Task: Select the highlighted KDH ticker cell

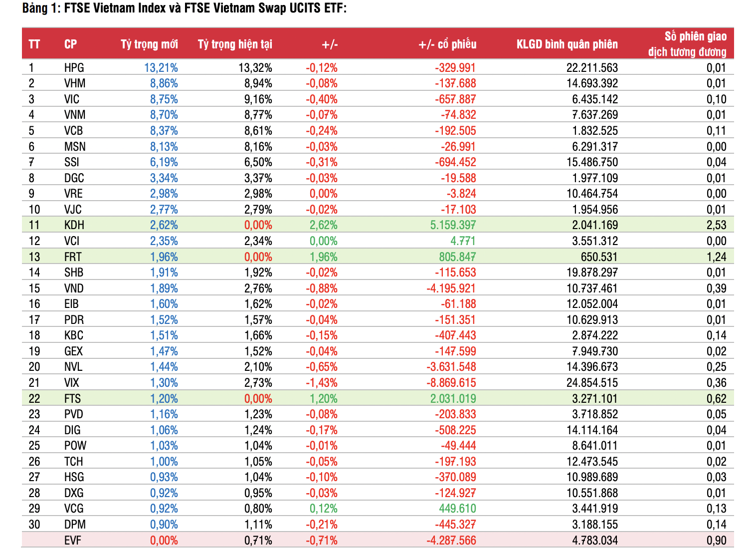Action: click(x=74, y=225)
